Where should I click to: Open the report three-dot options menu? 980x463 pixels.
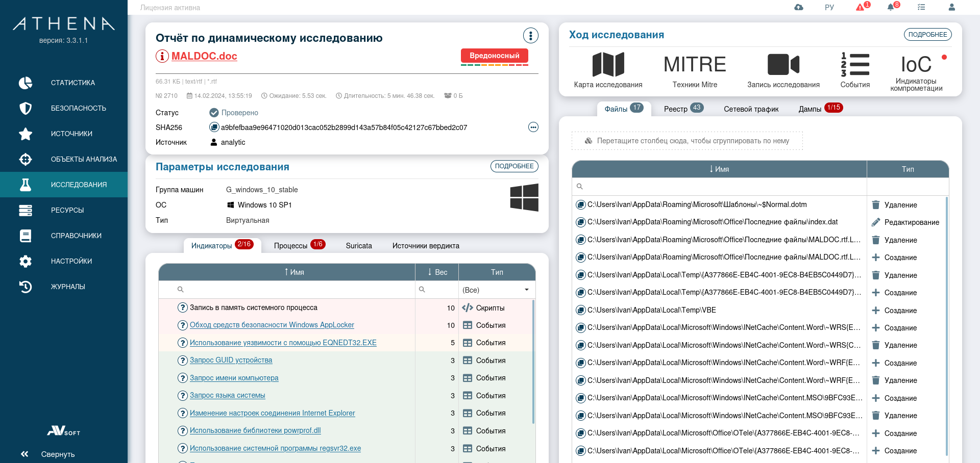tap(531, 36)
